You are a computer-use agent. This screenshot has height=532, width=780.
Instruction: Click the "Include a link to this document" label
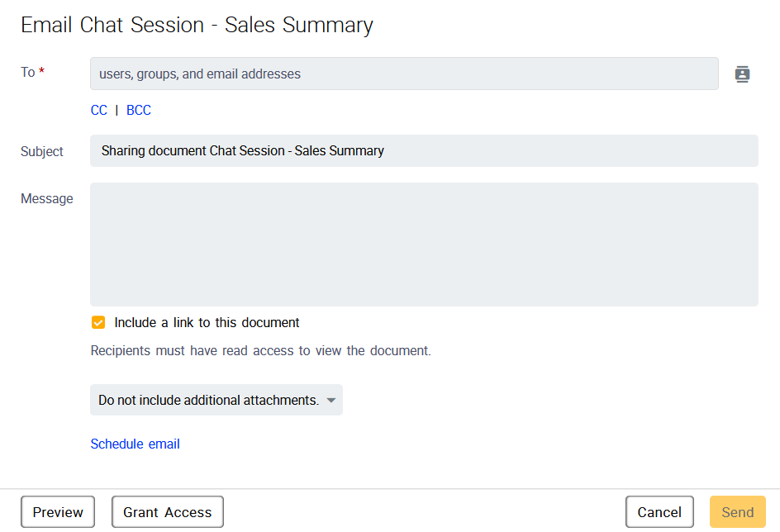point(207,323)
